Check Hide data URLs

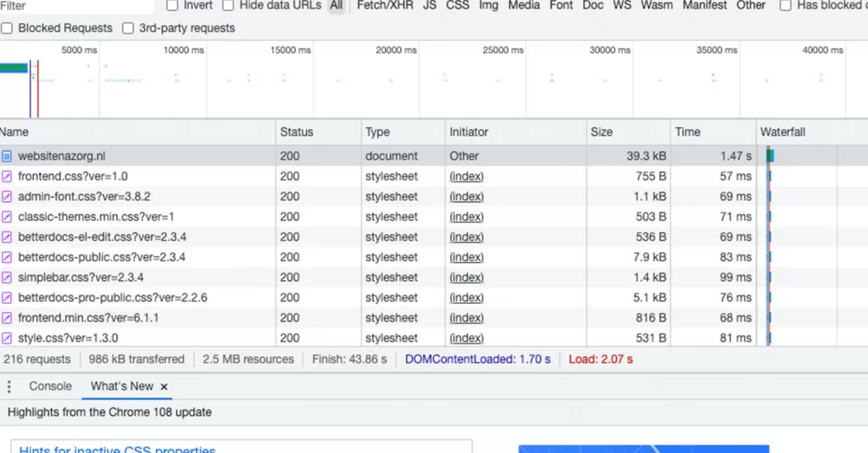[228, 6]
